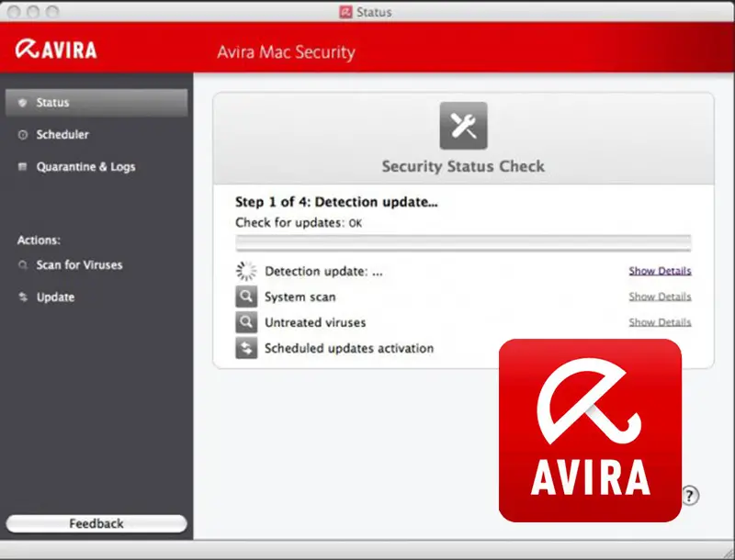Viewport: 735px width, 560px height.
Task: Click the Scan for Viruses magnifier icon
Action: (x=23, y=265)
